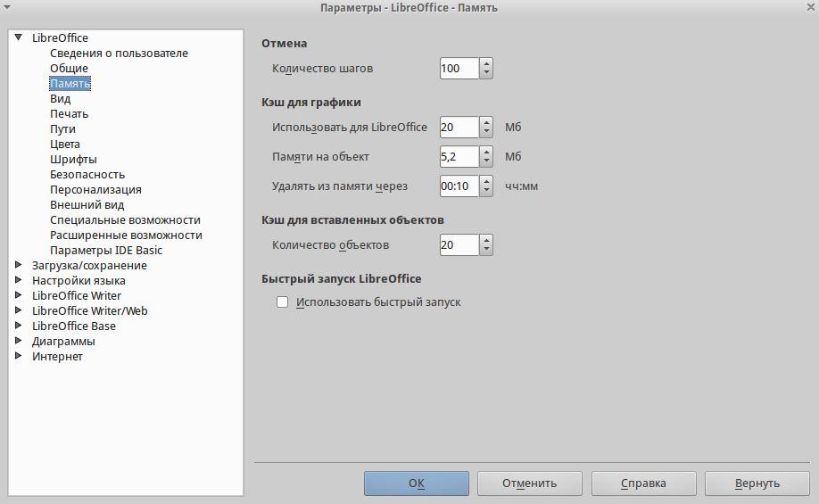Open the Вид settings page
Image resolution: width=819 pixels, height=504 pixels.
click(60, 99)
